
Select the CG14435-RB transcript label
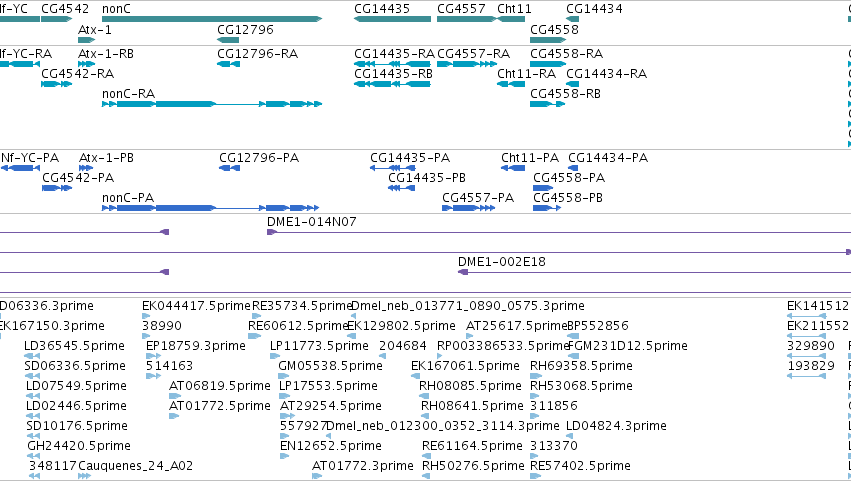coord(393,73)
